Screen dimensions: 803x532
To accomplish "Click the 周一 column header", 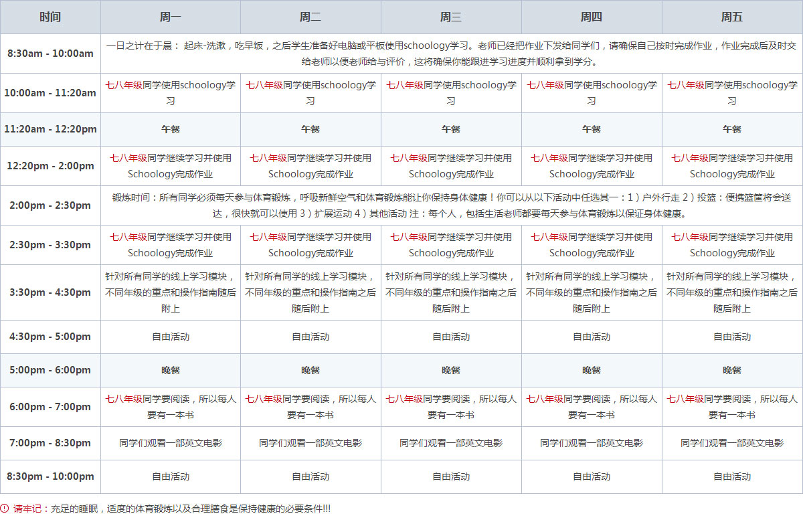I will [170, 17].
